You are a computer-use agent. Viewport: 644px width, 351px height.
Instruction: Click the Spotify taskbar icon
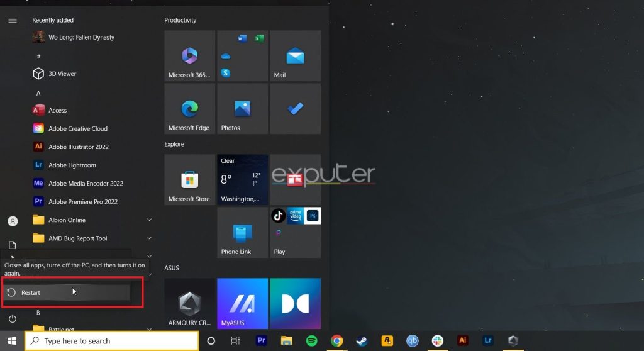311,340
